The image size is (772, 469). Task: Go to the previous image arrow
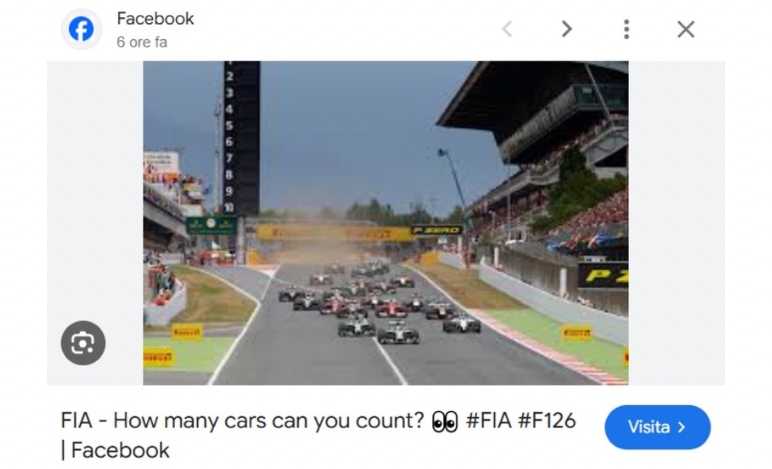(507, 29)
